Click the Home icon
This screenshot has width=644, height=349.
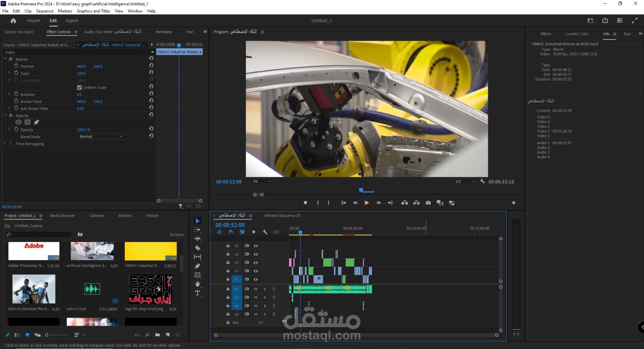coord(13,21)
